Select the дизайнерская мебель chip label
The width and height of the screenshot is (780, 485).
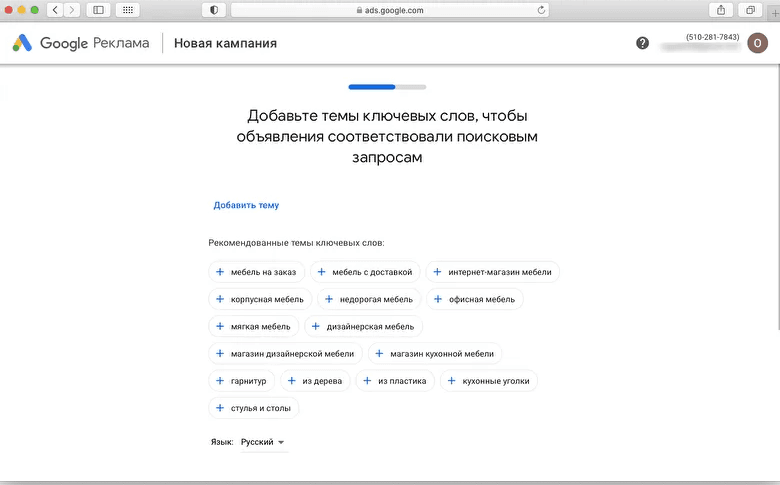click(x=370, y=327)
